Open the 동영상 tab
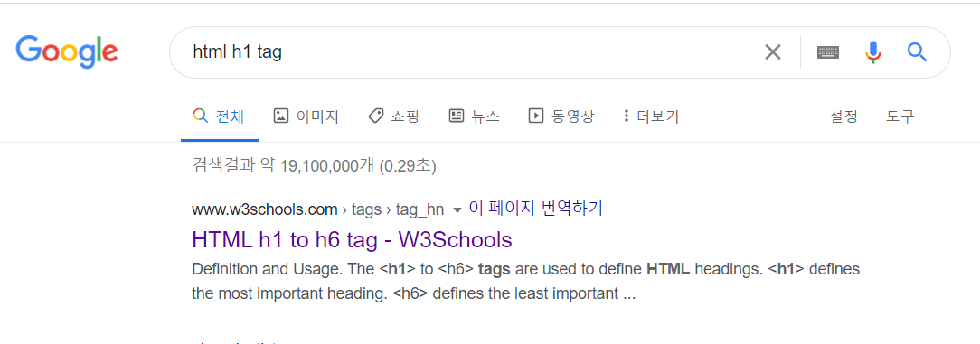This screenshot has height=344, width=980. (561, 116)
